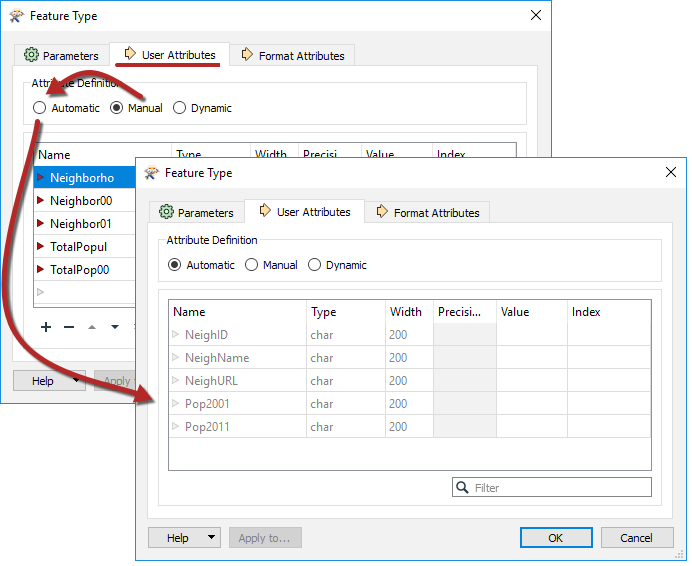The image size is (692, 566).
Task: Click the plus icon to add attribute
Action: (46, 327)
